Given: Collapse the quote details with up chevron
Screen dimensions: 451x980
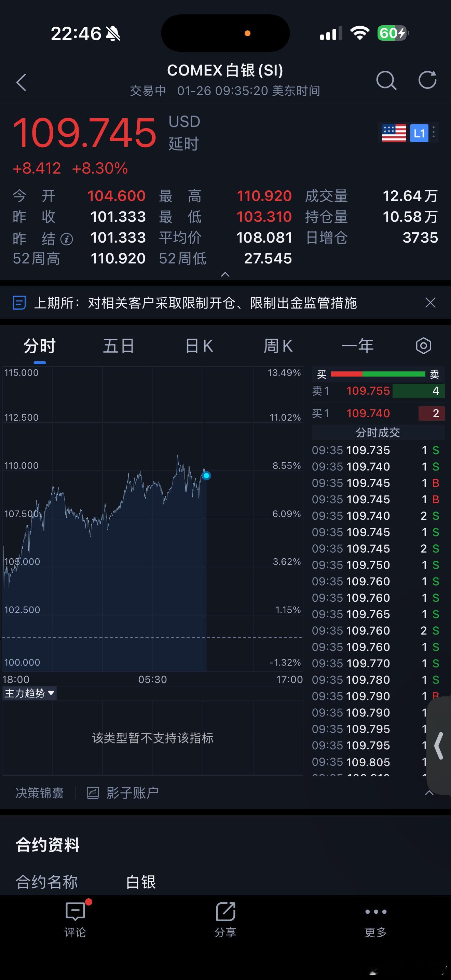Looking at the screenshot, I should tap(225, 274).
